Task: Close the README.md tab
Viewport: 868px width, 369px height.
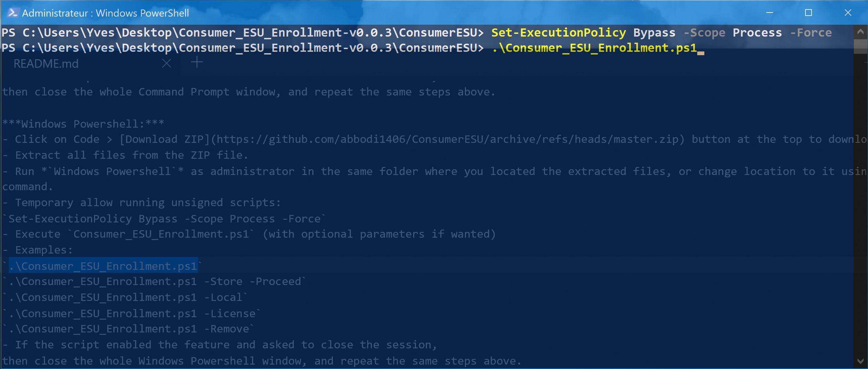Action: point(167,63)
